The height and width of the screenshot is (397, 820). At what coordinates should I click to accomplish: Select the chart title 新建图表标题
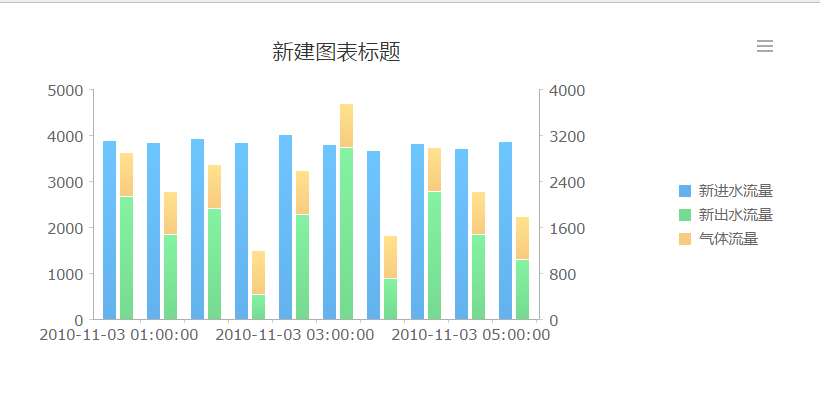pos(336,52)
